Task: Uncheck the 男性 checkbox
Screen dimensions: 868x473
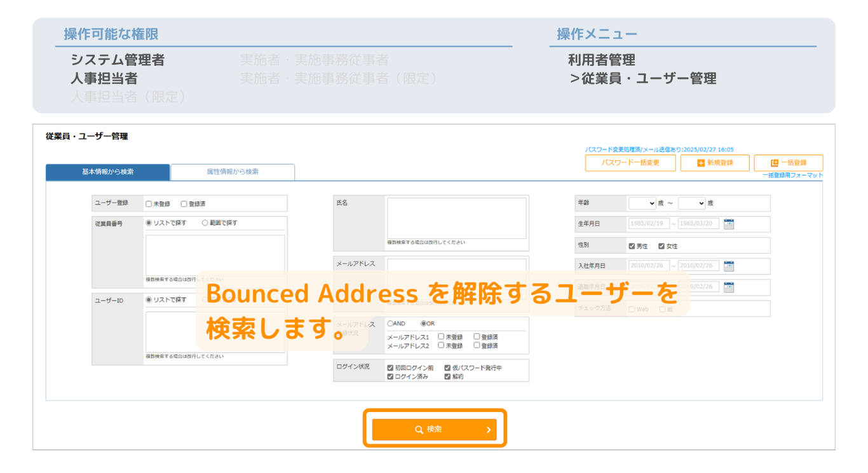Action: [632, 246]
